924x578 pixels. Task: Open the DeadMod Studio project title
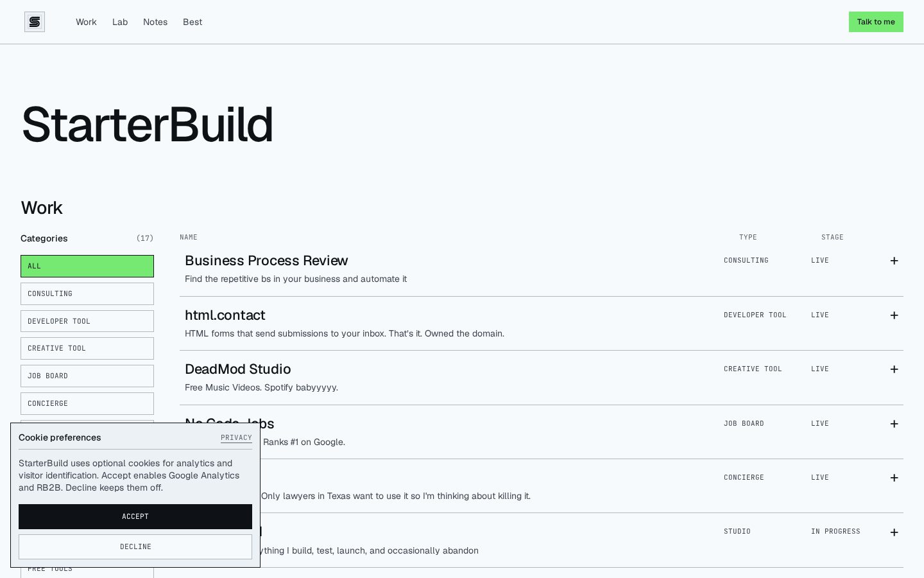237,369
